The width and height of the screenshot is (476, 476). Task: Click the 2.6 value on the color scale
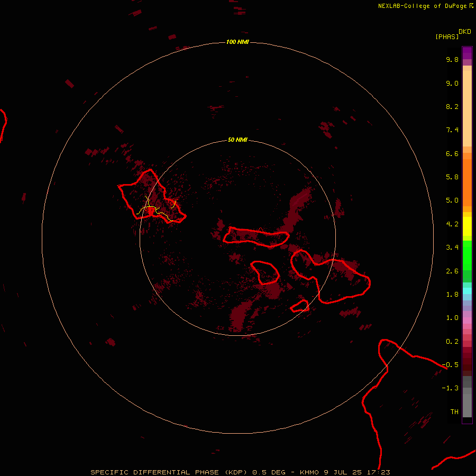pyautogui.click(x=452, y=271)
